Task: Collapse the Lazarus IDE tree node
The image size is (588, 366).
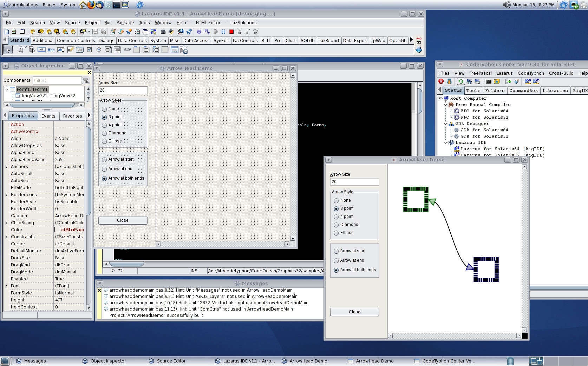Action: pos(445,142)
